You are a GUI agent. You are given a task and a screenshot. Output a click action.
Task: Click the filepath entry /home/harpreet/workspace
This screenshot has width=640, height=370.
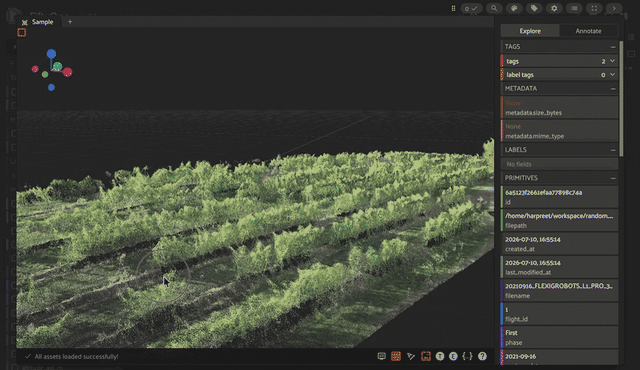[x=559, y=220]
